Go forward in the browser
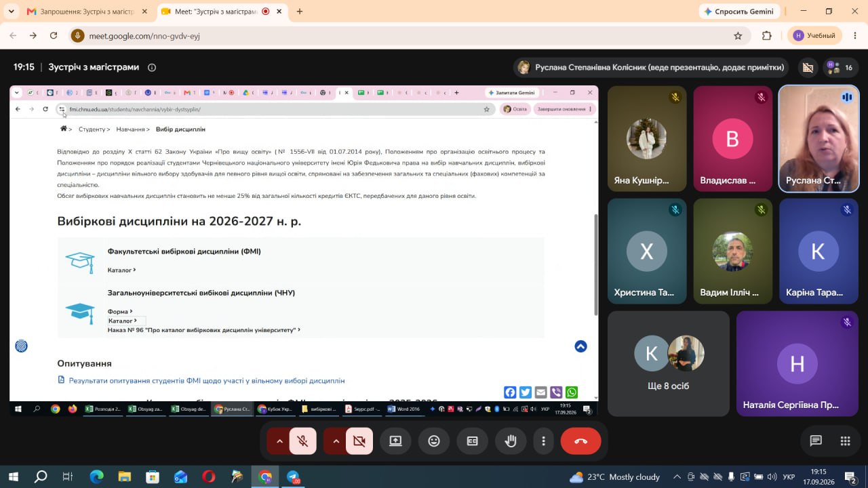Screen dimensions: 868x488 tap(33, 36)
